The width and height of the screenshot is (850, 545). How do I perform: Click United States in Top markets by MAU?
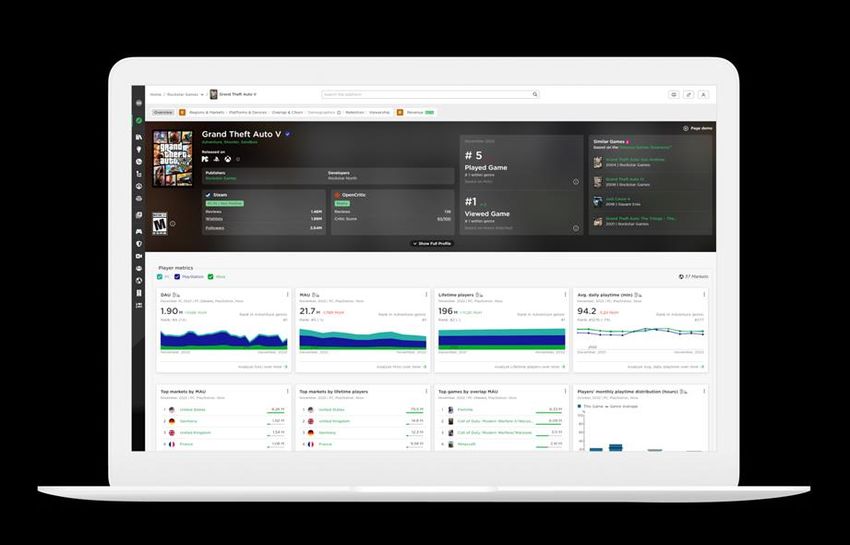click(192, 410)
